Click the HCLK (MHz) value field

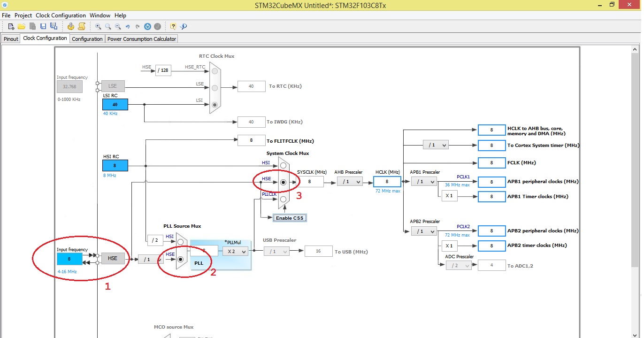387,182
